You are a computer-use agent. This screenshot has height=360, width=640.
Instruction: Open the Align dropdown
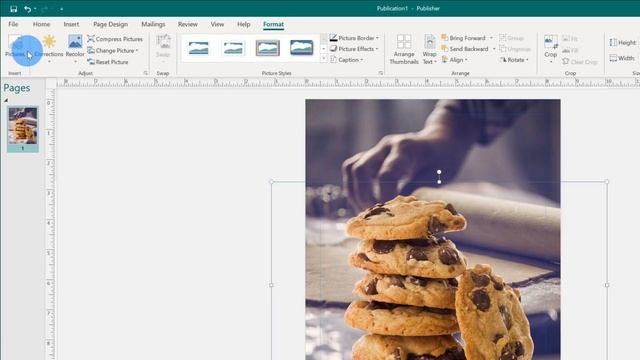click(x=454, y=60)
